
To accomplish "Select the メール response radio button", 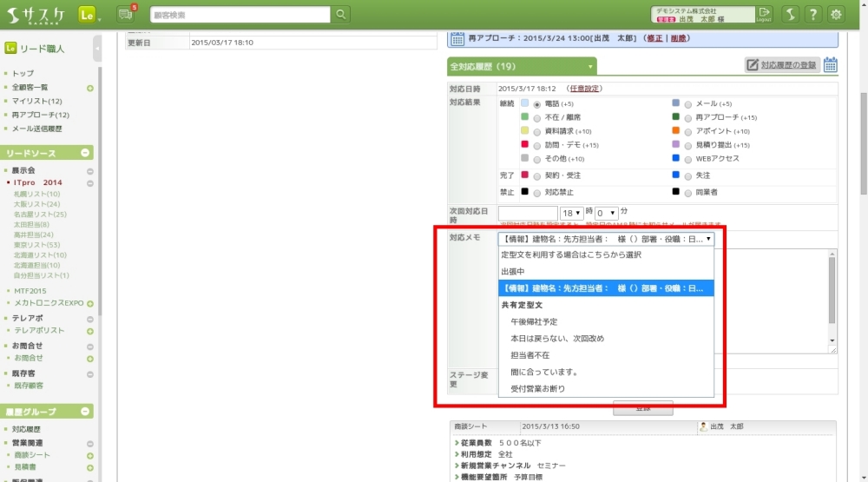I will coord(687,103).
